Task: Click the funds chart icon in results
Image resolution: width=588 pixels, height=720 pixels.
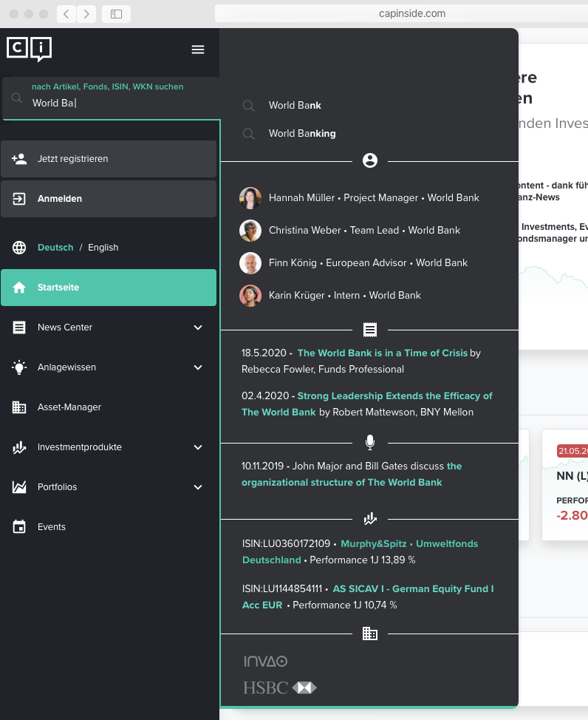Action: 370,519
